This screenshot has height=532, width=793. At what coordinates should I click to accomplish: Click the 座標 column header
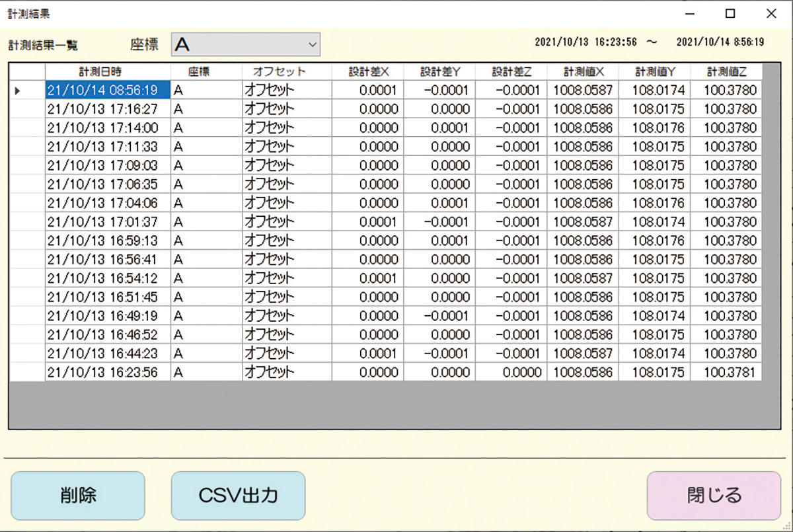tap(206, 71)
